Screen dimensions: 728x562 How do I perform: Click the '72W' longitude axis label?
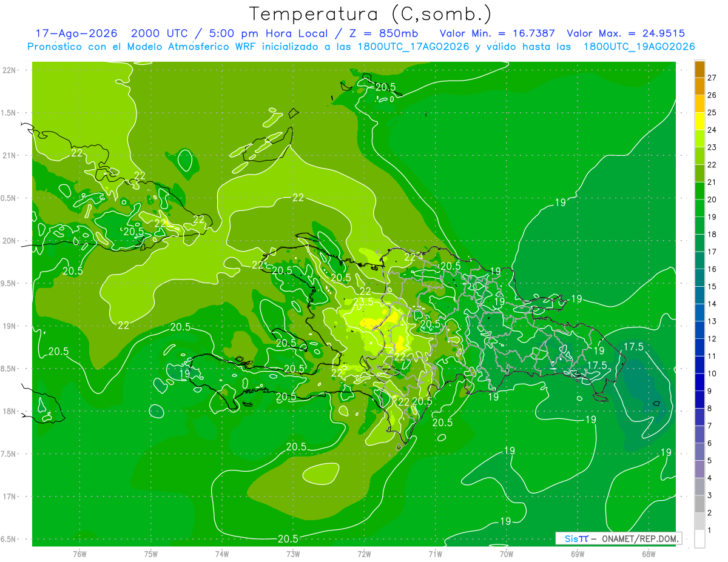364,554
